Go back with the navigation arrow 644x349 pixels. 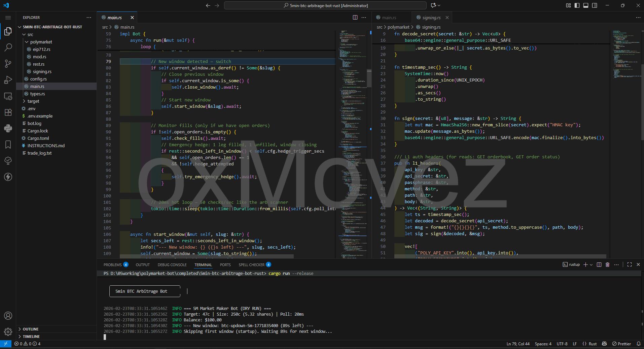(208, 5)
